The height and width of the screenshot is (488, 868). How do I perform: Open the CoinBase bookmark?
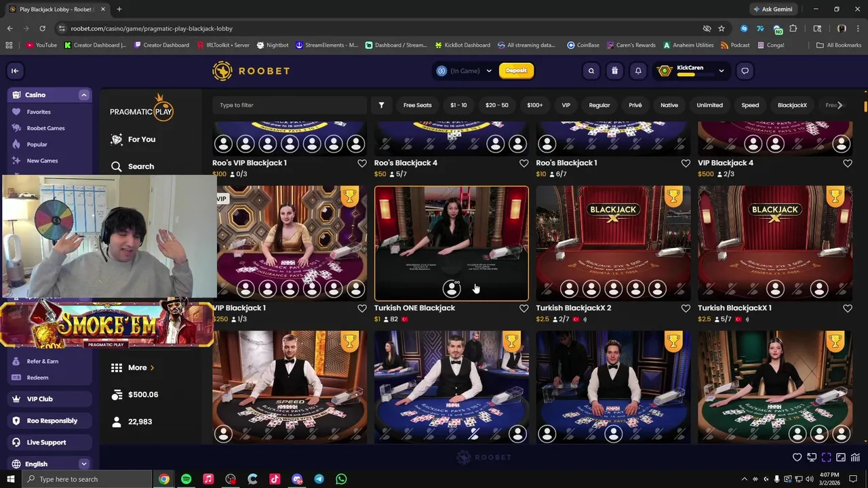point(583,45)
